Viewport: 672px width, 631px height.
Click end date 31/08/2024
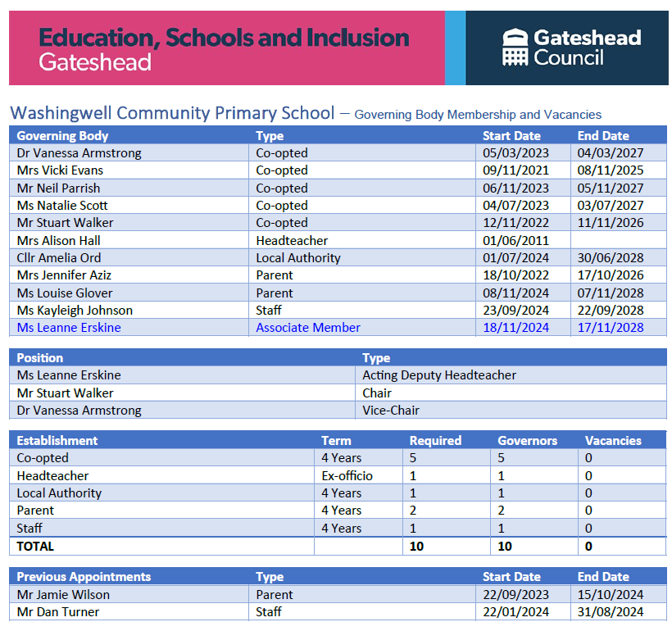pyautogui.click(x=611, y=612)
